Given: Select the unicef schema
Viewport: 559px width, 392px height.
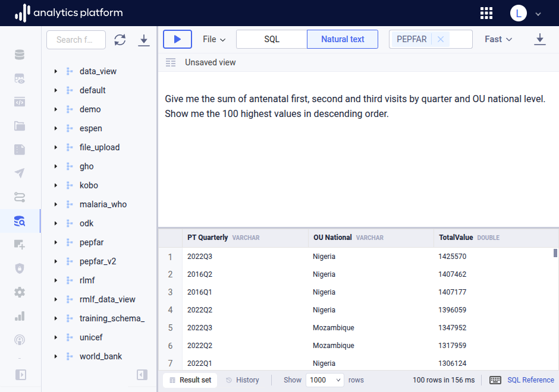Looking at the screenshot, I should (x=91, y=337).
